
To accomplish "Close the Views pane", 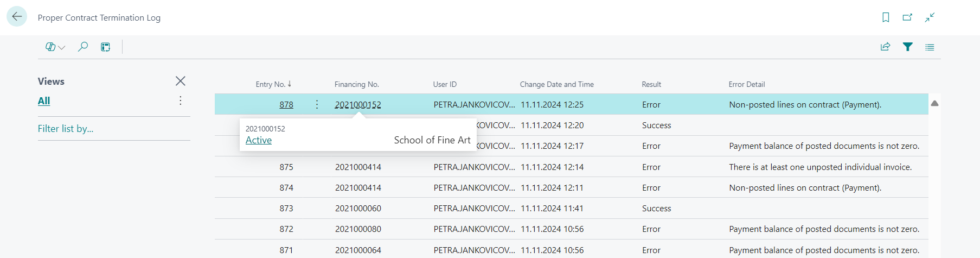I will pos(181,81).
